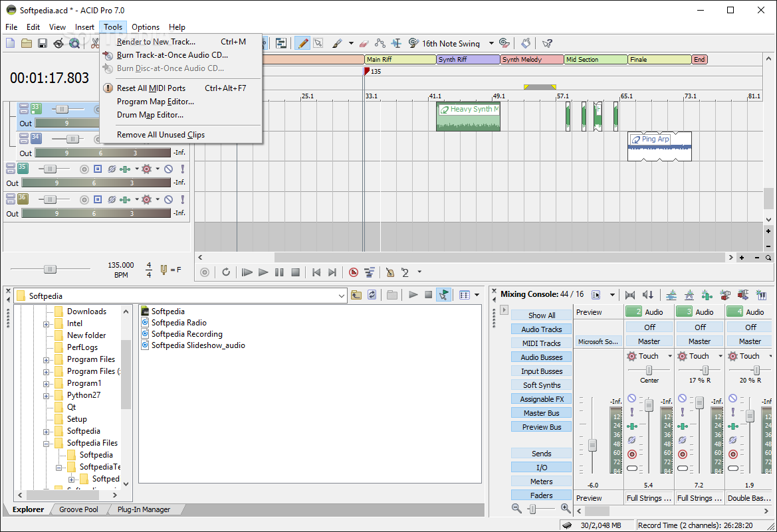Toggle the Audio Tracks view filter button
Viewport: 777px width, 532px height.
point(541,329)
